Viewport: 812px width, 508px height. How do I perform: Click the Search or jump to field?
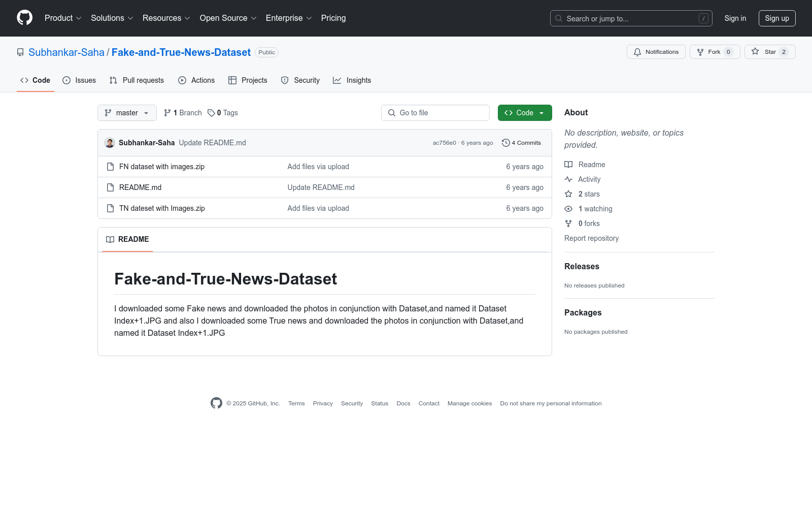coord(631,18)
